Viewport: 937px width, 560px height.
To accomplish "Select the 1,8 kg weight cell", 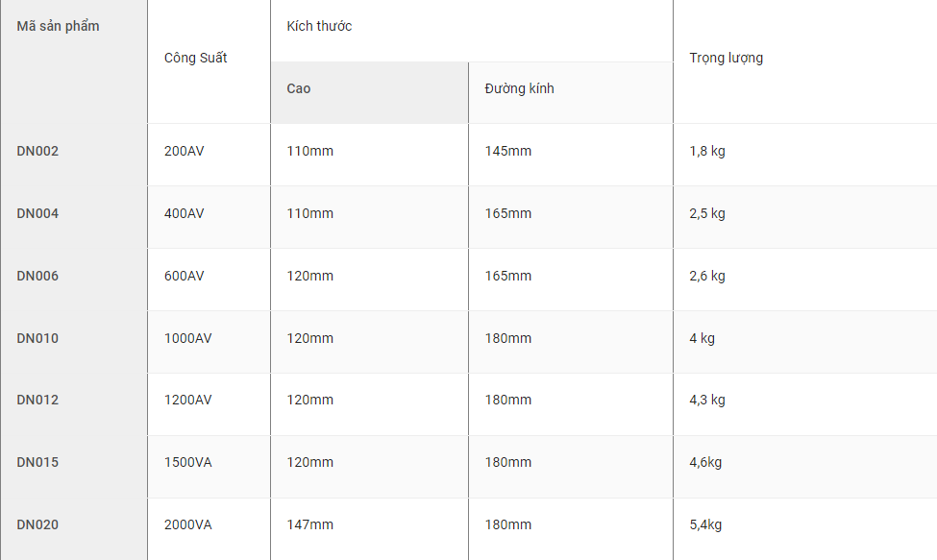I will (x=805, y=155).
